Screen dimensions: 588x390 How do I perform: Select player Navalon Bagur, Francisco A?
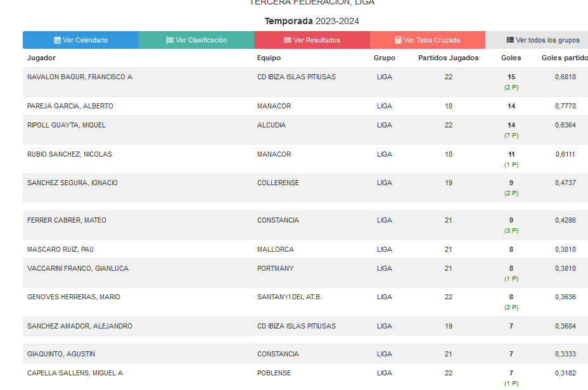pos(80,77)
